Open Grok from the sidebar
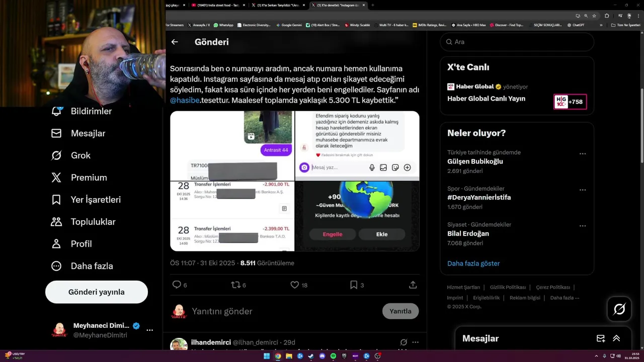 pyautogui.click(x=71, y=155)
